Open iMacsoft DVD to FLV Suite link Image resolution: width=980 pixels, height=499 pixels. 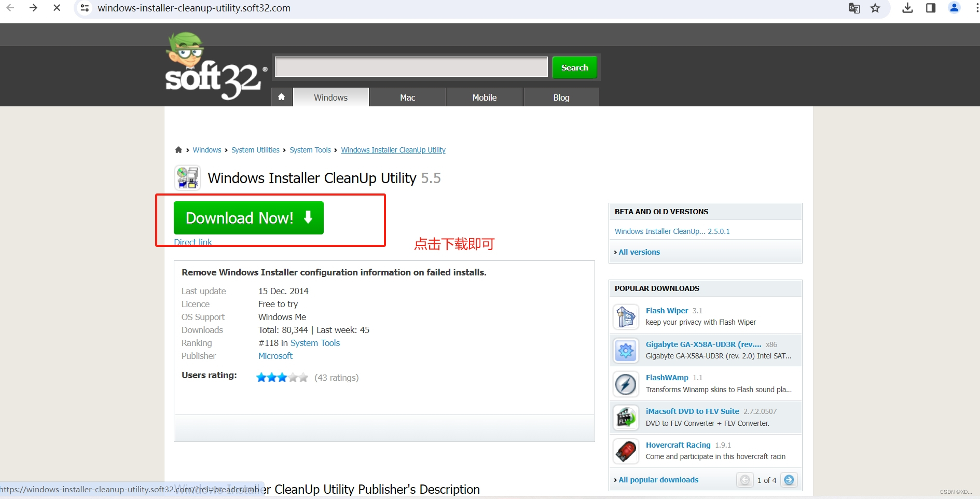(693, 411)
